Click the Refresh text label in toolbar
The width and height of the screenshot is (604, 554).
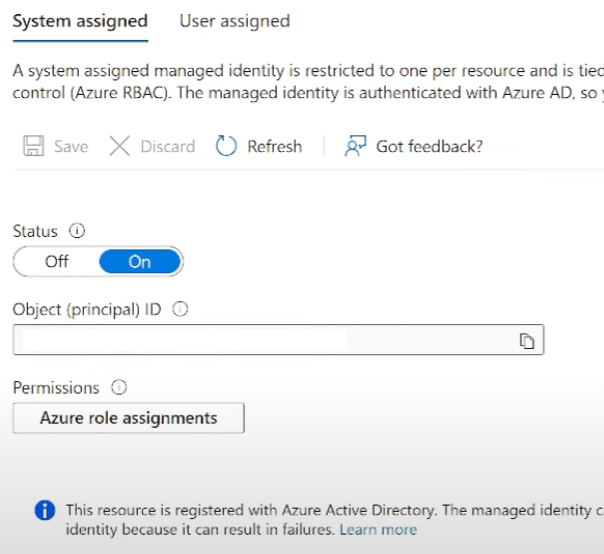tap(274, 147)
